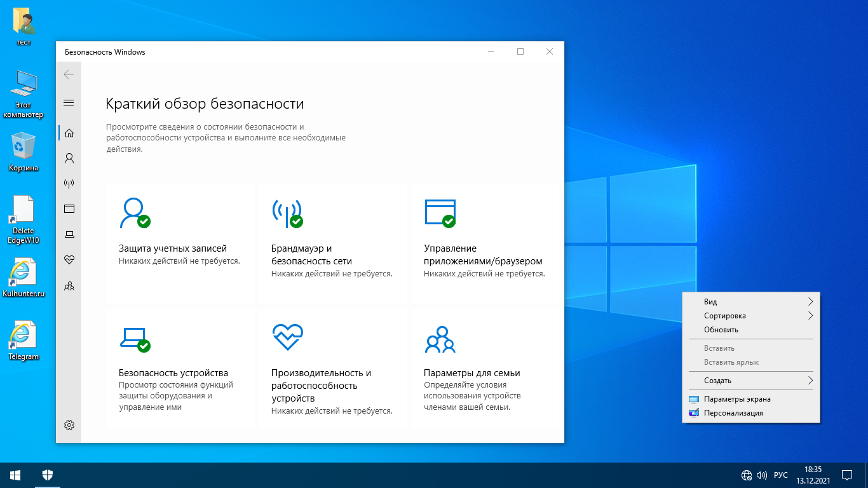Open Account protection sidebar icon

tap(69, 158)
